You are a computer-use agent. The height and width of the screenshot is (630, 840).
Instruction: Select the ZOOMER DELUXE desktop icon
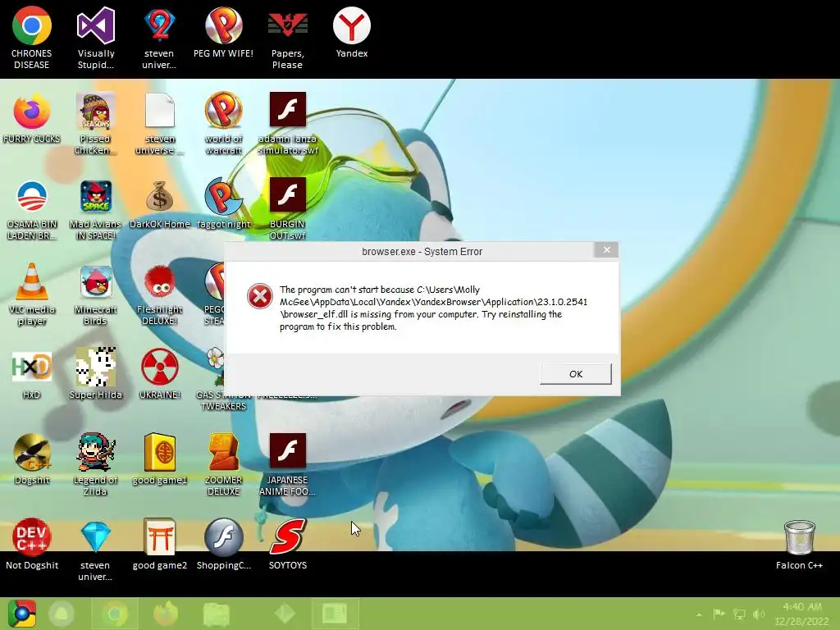223,464
